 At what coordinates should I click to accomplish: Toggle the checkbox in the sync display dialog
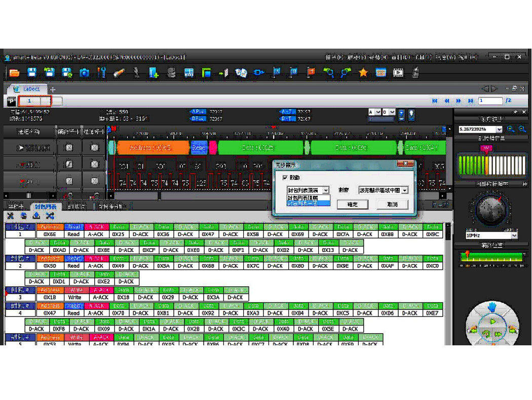pos(285,178)
